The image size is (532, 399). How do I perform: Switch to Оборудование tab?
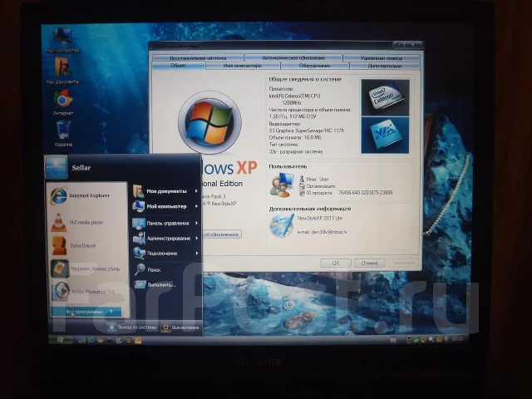(314, 66)
